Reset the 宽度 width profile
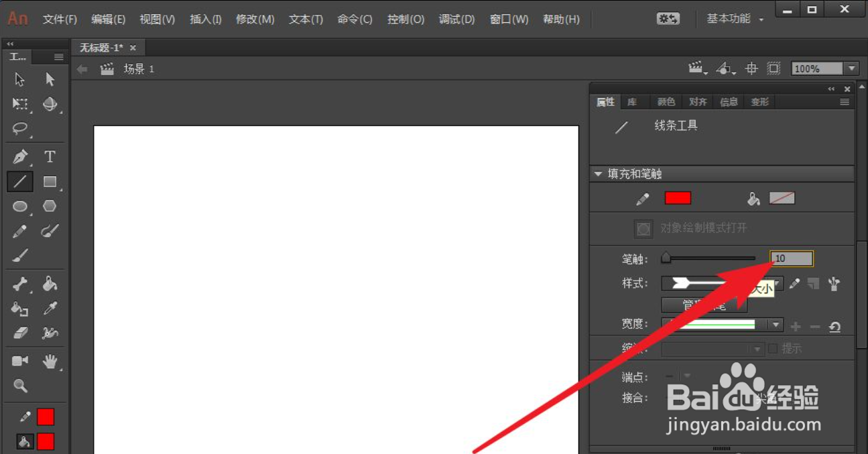 834,327
